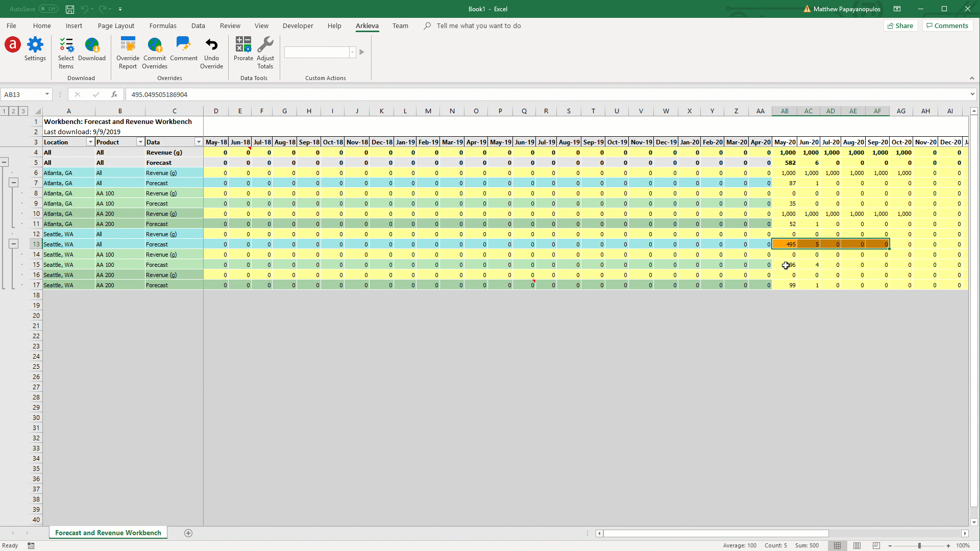Click the Arkieva logo icon
The image size is (980, 551).
click(13, 45)
